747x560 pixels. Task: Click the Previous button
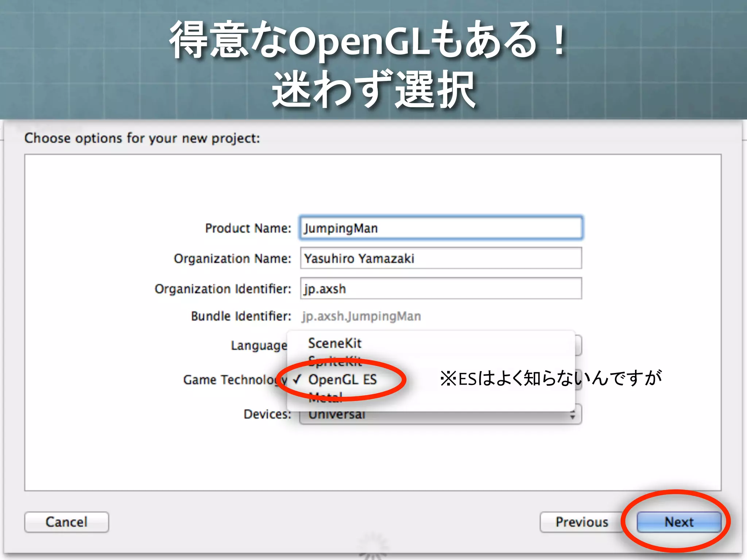[582, 522]
